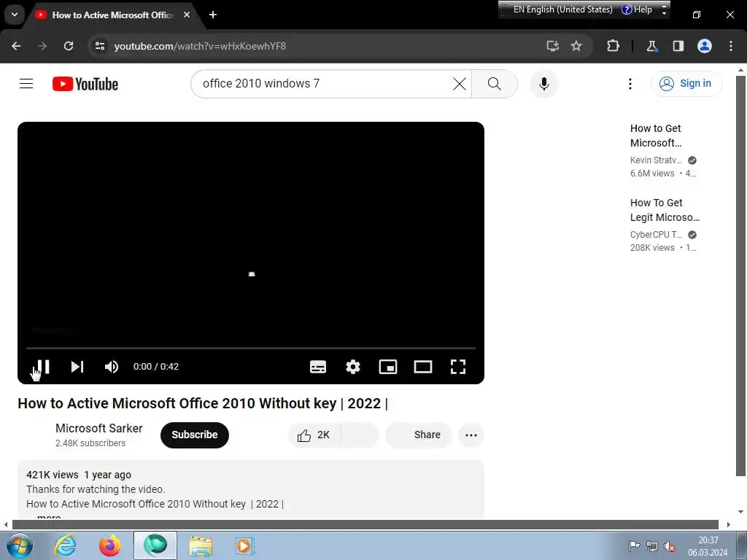
Task: Click Kevin Stratvert channel name
Action: pos(656,160)
